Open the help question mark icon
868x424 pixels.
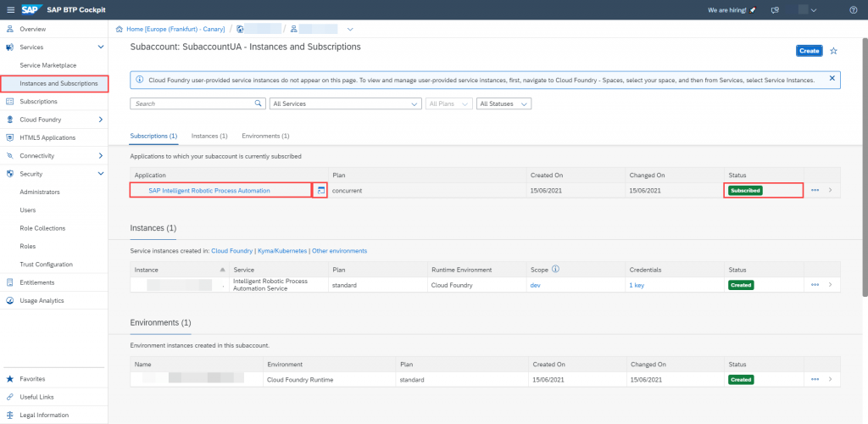[853, 10]
